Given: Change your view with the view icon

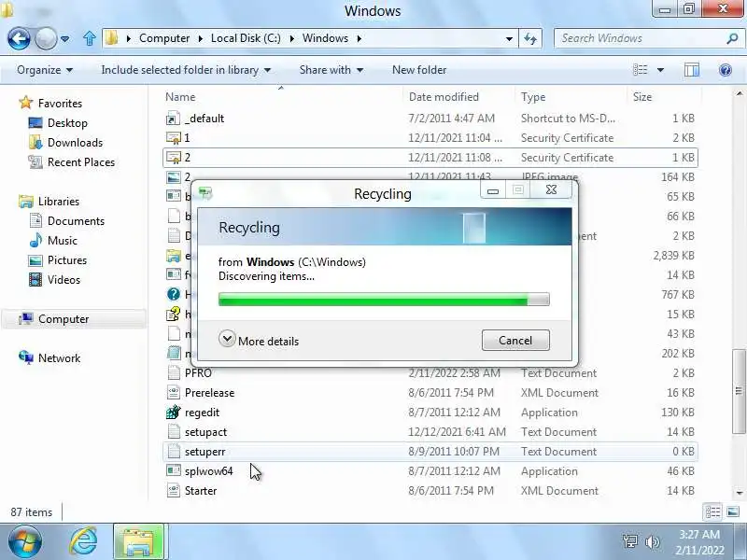Looking at the screenshot, I should pyautogui.click(x=640, y=70).
